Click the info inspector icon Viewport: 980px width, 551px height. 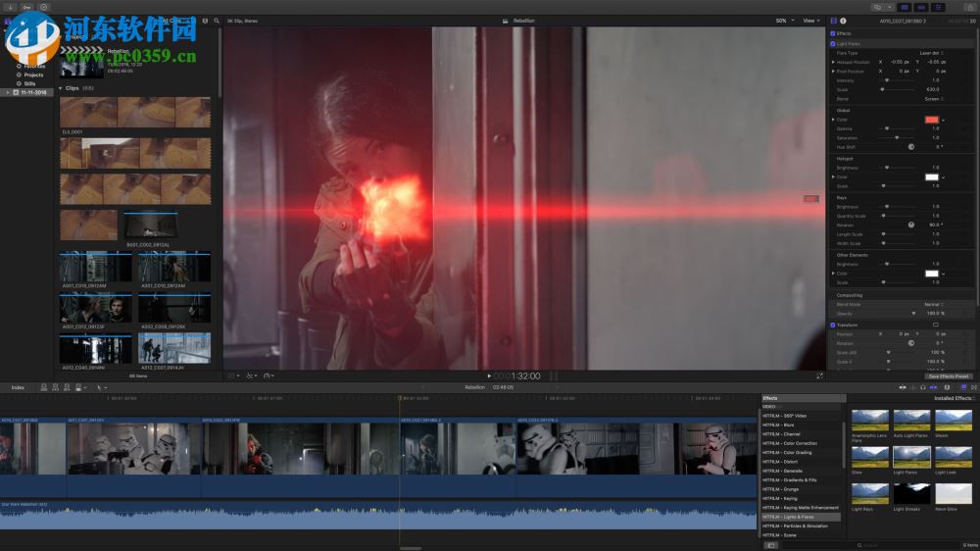tap(843, 20)
